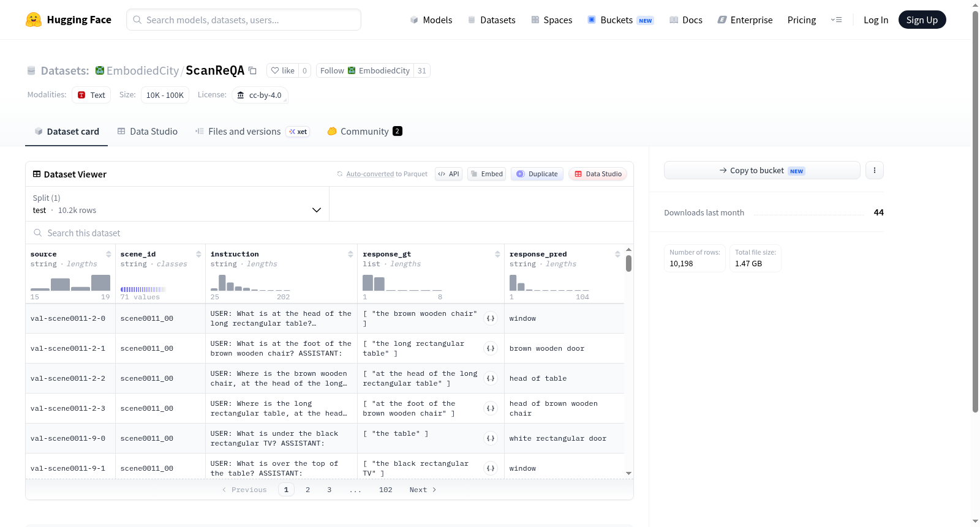Screen dimensions: 980x527
Task: Open Data Studio from viewer header
Action: pos(598,174)
